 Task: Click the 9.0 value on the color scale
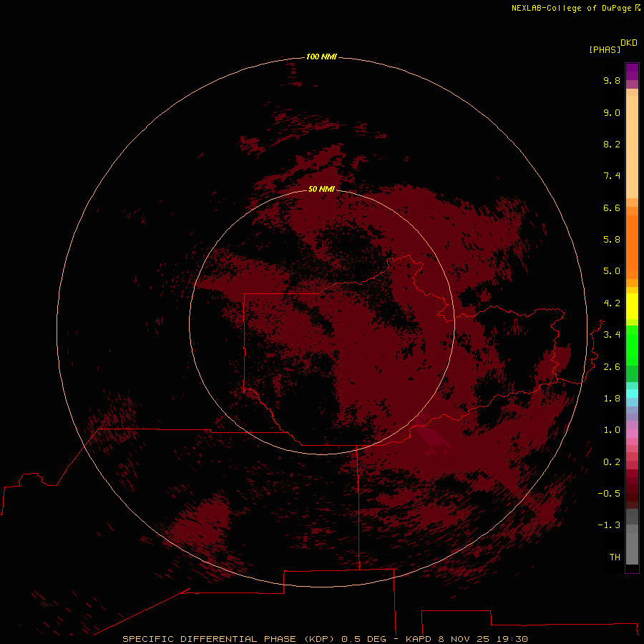612,112
